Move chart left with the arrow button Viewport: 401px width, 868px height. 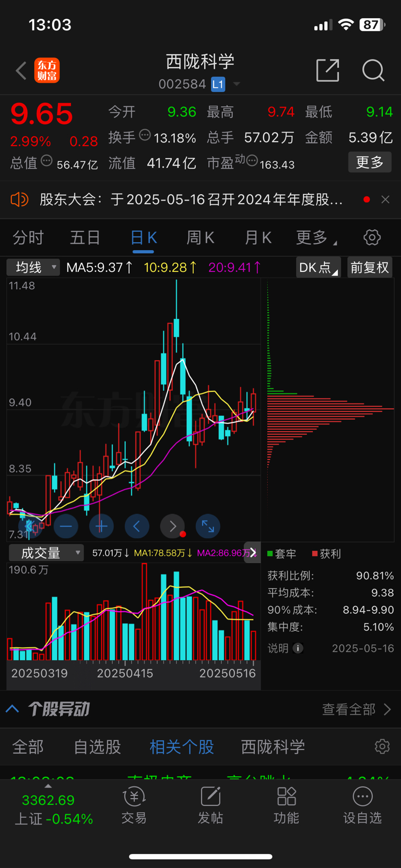[x=137, y=526]
